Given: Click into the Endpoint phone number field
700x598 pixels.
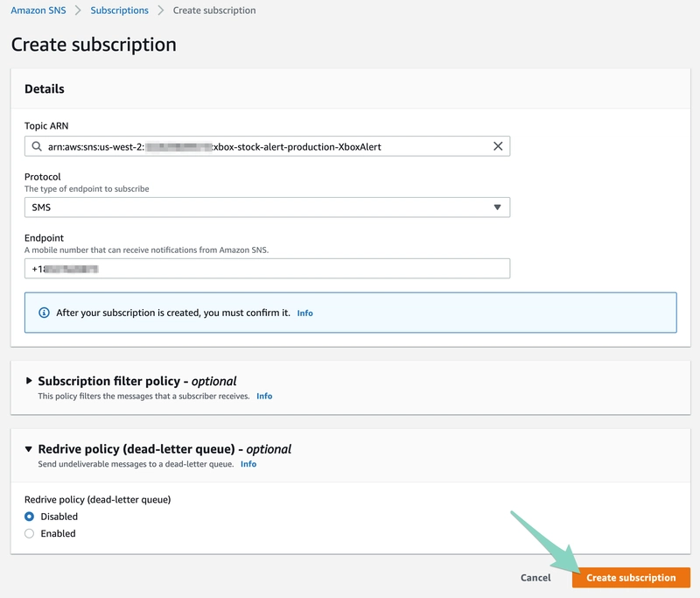Looking at the screenshot, I should pos(267,269).
